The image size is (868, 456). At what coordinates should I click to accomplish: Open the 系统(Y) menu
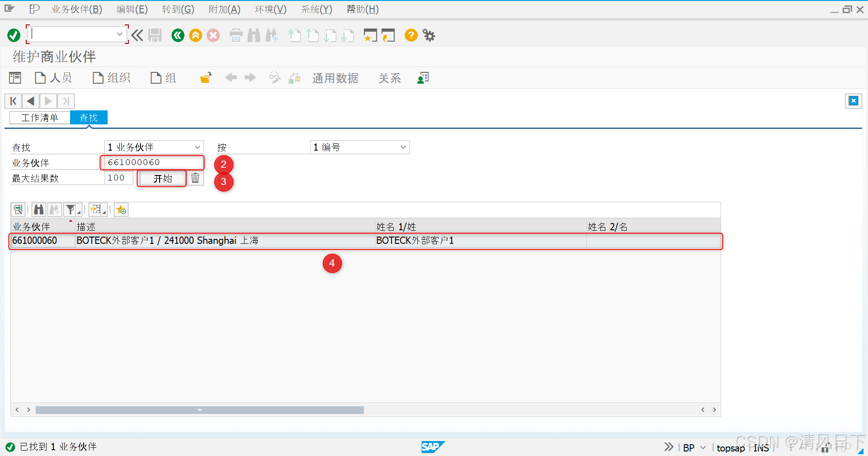(x=316, y=9)
